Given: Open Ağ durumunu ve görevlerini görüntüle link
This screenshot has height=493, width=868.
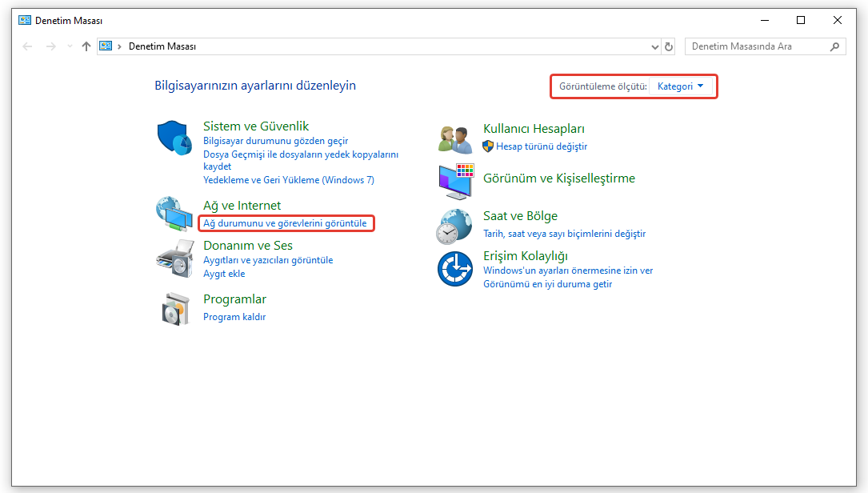Looking at the screenshot, I should pos(285,223).
